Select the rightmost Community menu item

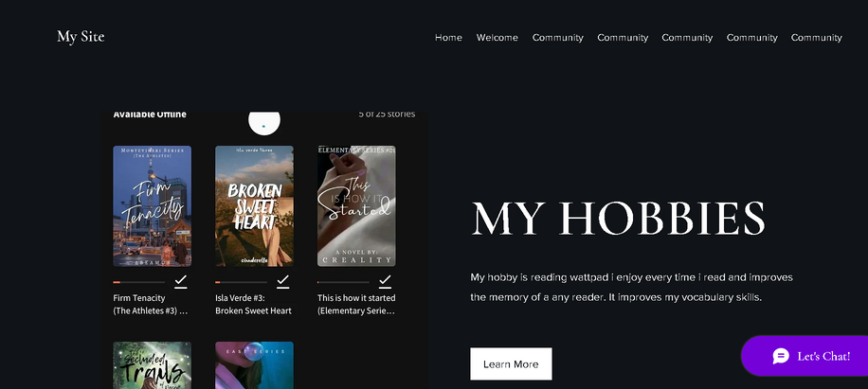coord(816,38)
